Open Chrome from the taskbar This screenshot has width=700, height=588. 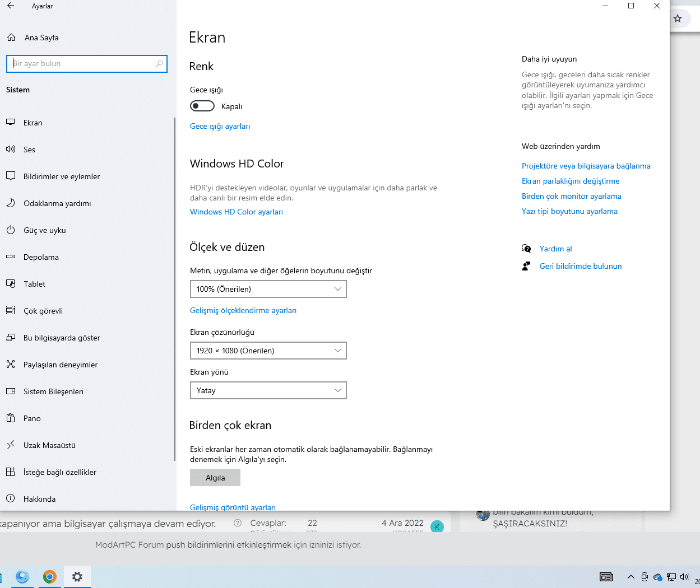(50, 577)
